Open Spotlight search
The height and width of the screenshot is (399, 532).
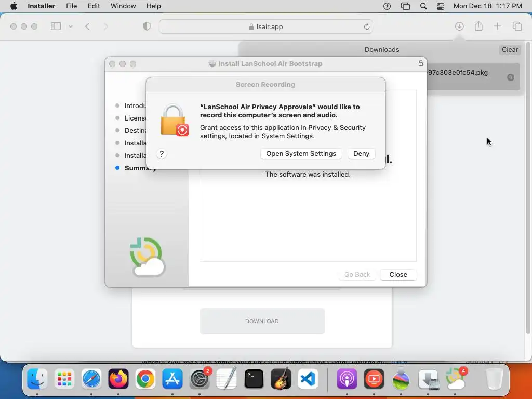[x=423, y=6]
